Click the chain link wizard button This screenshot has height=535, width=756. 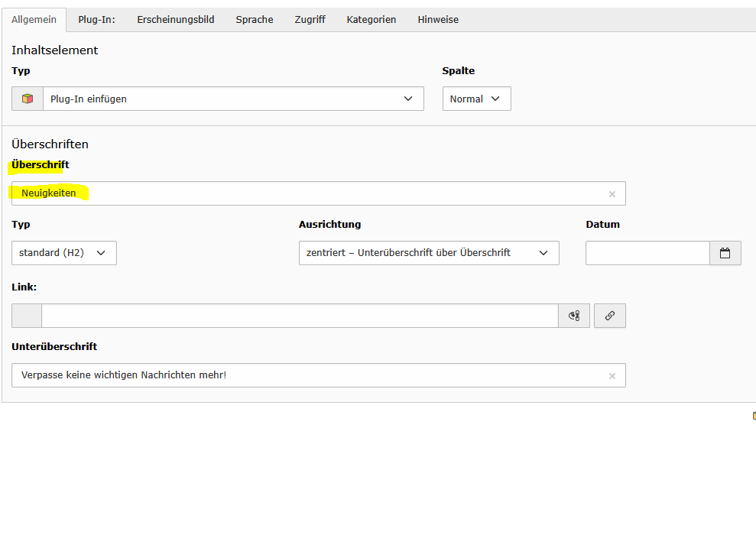point(609,316)
